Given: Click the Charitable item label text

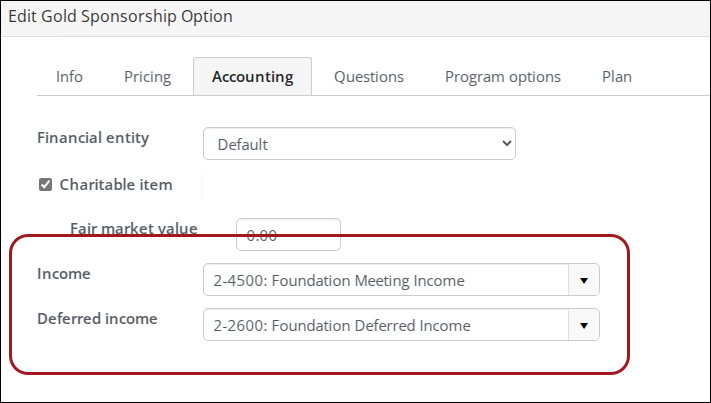Looking at the screenshot, I should [x=116, y=185].
